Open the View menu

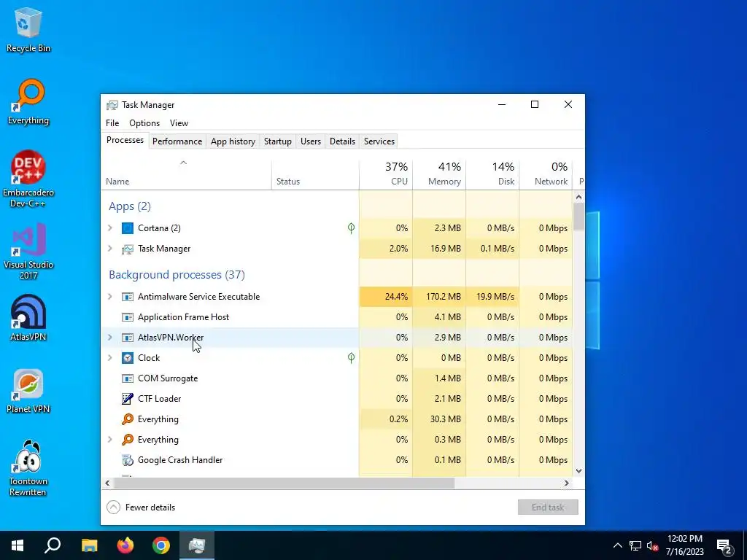pyautogui.click(x=179, y=122)
